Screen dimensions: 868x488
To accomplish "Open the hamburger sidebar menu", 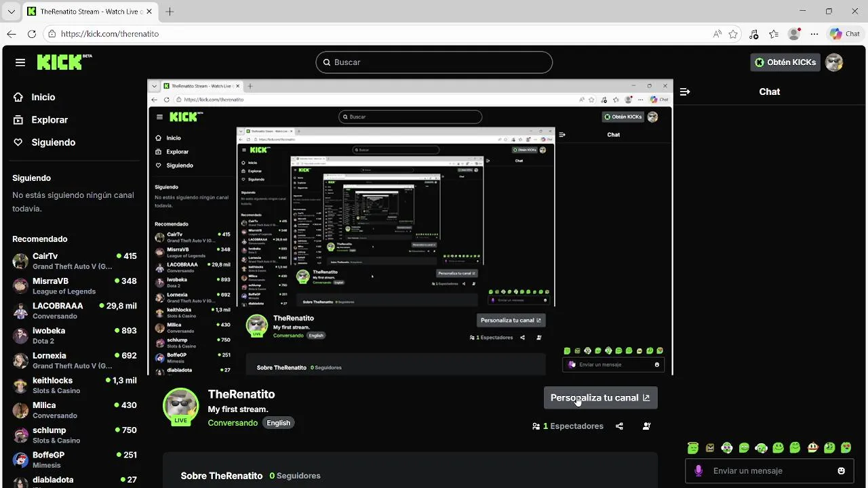I will point(20,62).
